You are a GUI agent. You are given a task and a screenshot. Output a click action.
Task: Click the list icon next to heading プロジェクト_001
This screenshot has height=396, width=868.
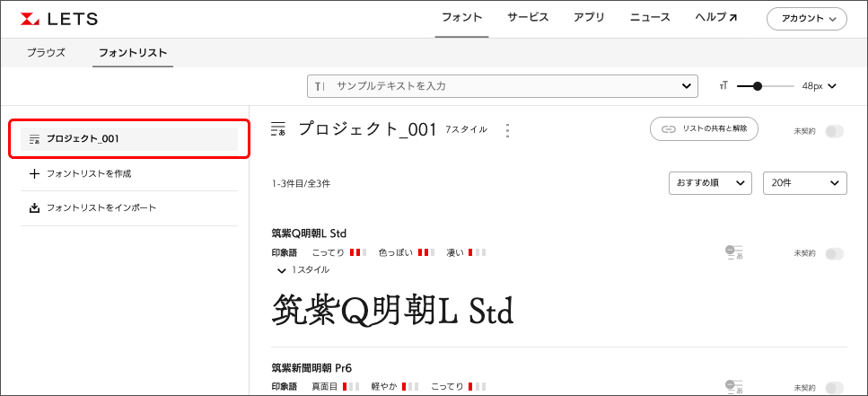(x=277, y=129)
